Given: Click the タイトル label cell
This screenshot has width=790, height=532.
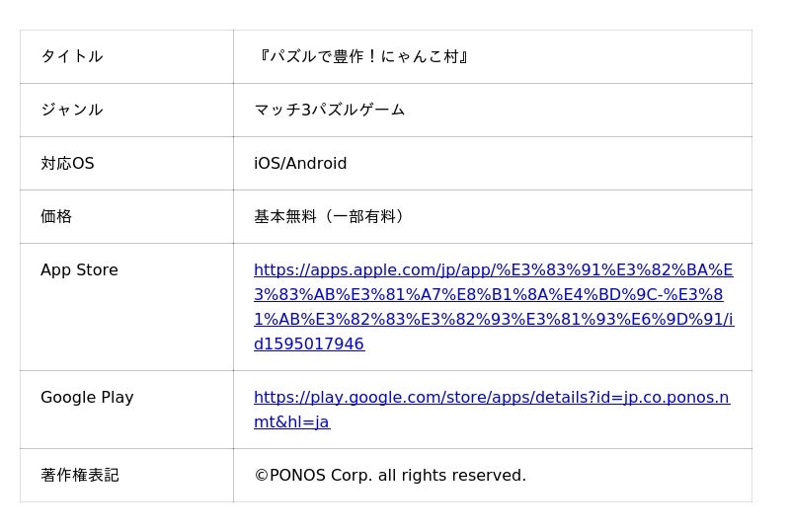Looking at the screenshot, I should [72, 57].
